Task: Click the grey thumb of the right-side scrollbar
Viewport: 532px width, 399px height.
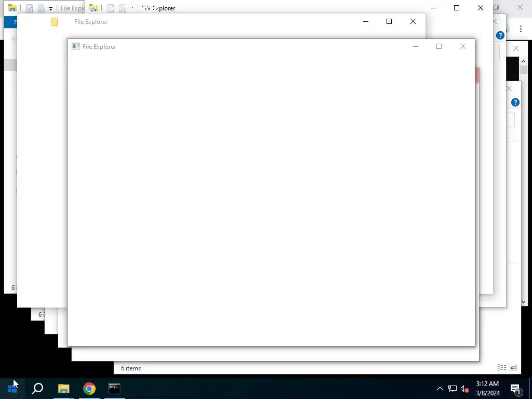Action: [523, 70]
